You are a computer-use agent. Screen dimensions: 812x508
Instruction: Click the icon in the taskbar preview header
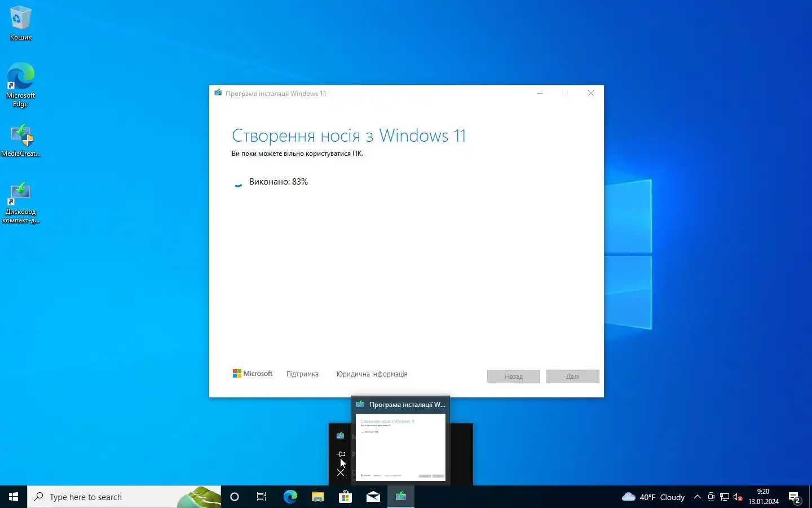(x=360, y=404)
